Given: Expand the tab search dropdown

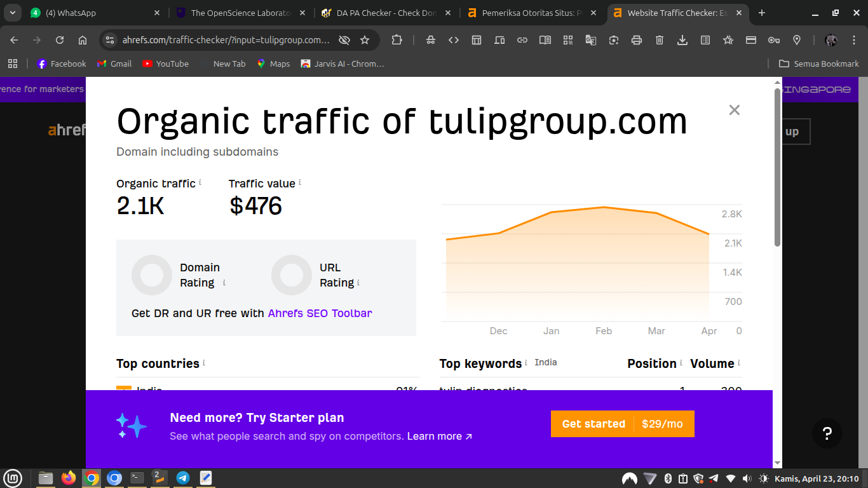Looking at the screenshot, I should click(x=12, y=13).
